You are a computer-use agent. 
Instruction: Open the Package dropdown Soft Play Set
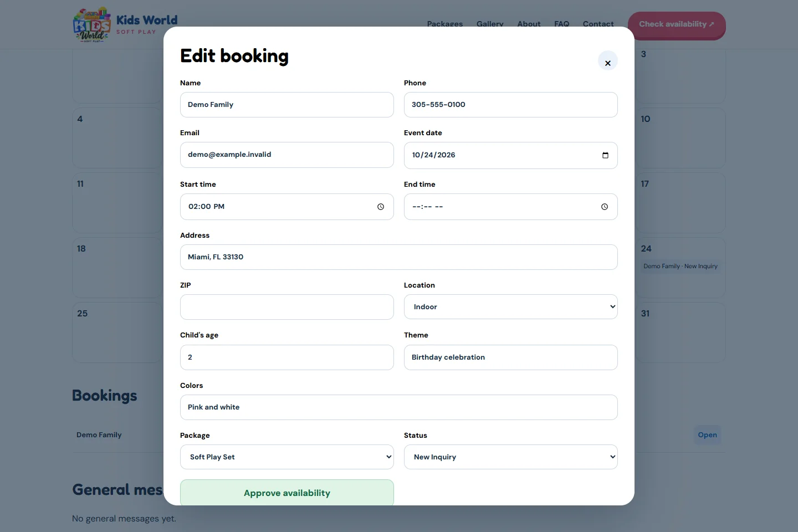coord(287,457)
